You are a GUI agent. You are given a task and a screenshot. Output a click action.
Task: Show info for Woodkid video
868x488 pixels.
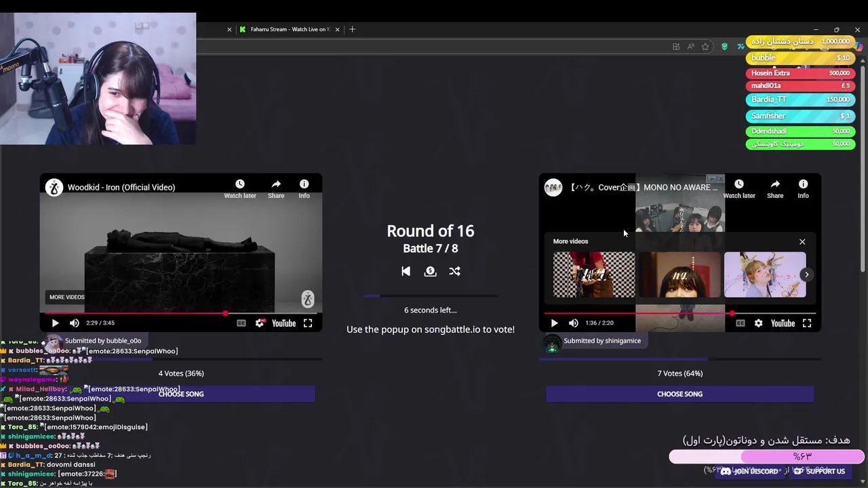[x=304, y=189]
